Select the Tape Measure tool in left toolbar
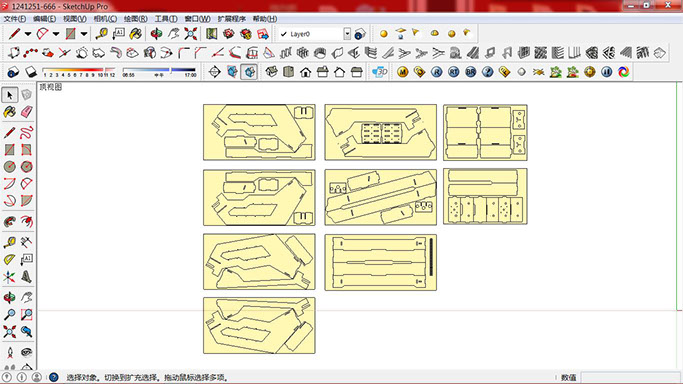Image resolution: width=683 pixels, height=384 pixels. [x=10, y=242]
